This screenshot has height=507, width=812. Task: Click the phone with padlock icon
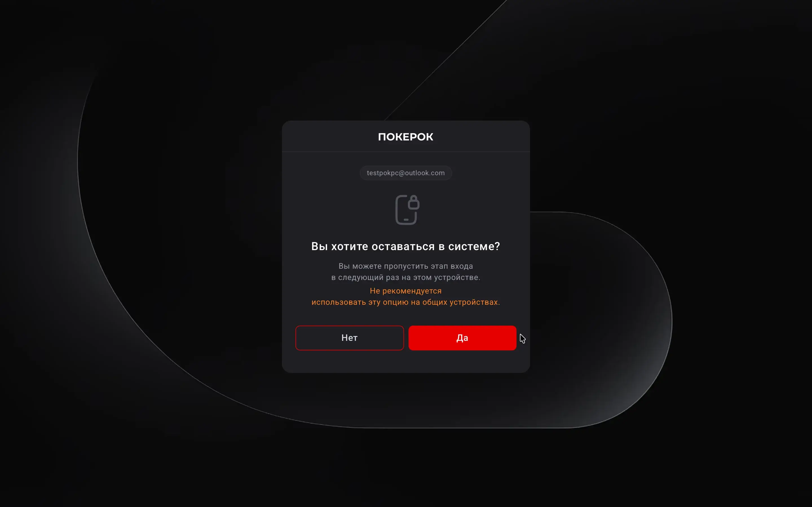[407, 210]
